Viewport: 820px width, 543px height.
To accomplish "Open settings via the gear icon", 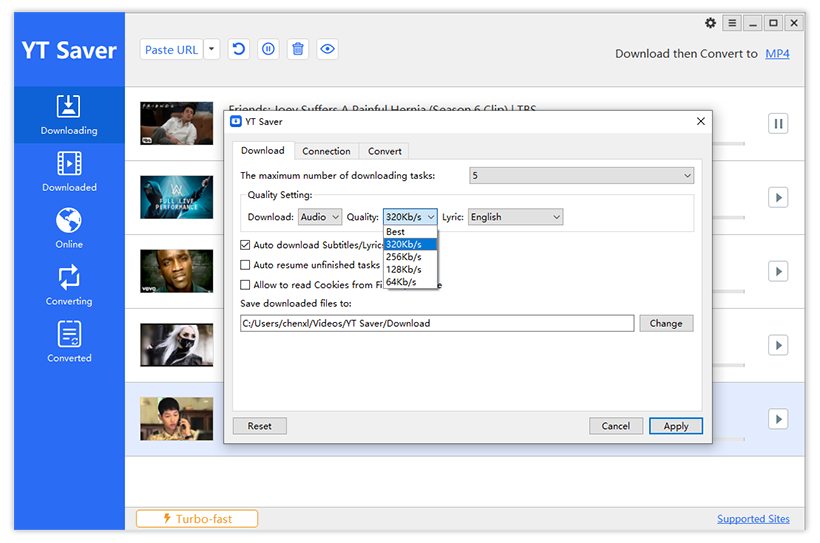I will pos(710,23).
